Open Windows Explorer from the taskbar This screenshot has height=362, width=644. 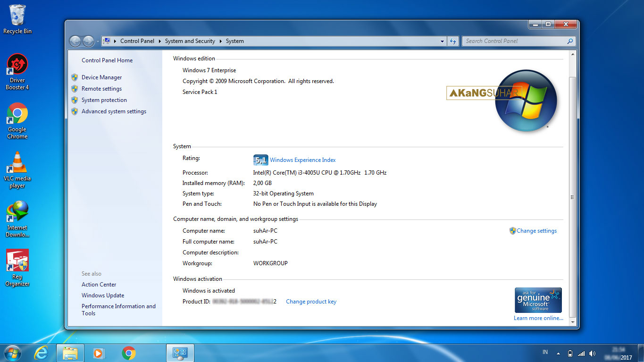click(x=70, y=353)
